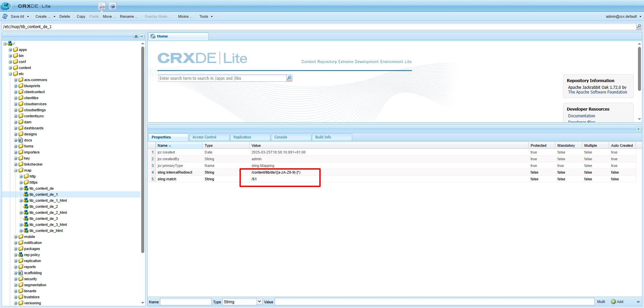Image resolution: width=644 pixels, height=308 pixels.
Task: Click the double-arrow icon after Add
Action: [x=638, y=302]
